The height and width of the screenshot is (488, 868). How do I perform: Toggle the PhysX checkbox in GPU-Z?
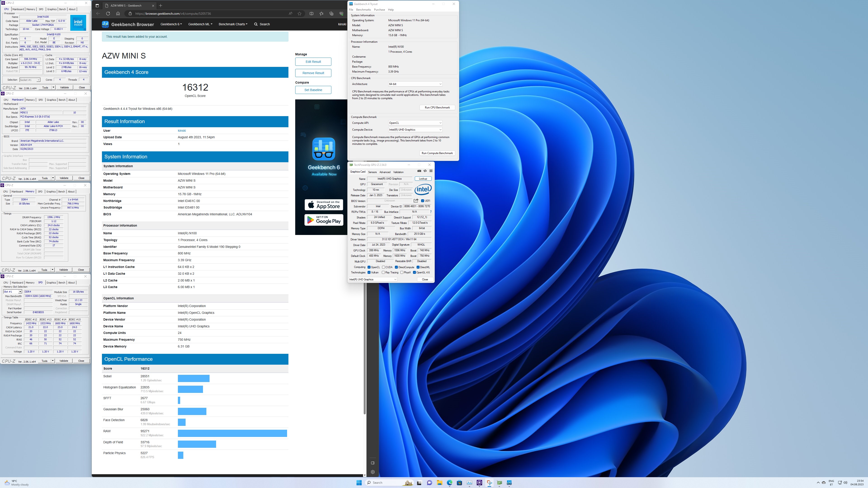pyautogui.click(x=402, y=272)
